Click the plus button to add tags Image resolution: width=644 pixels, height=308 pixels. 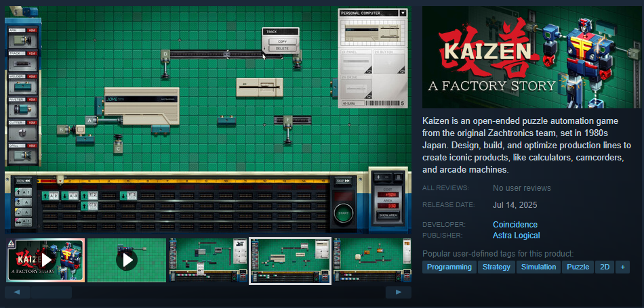[x=622, y=267]
